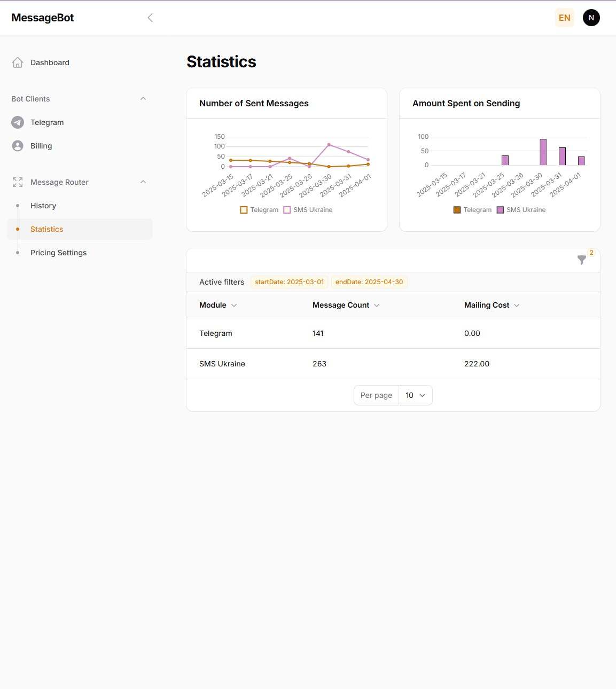
Task: Switch language using the EN button
Action: tap(564, 18)
